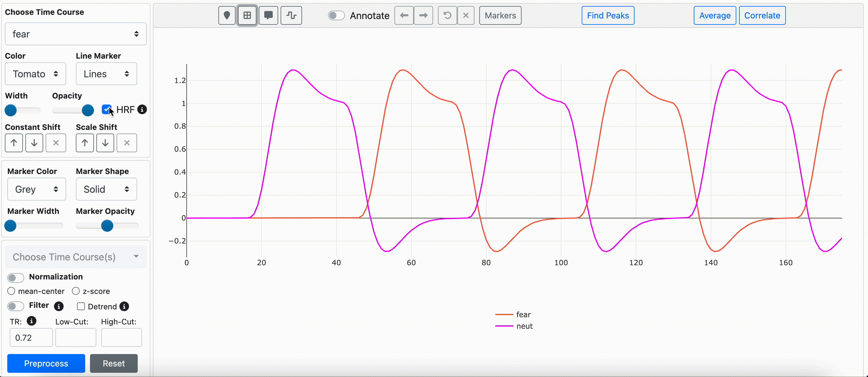This screenshot has width=868, height=377.
Task: Click the blue Preprocess button
Action: point(46,363)
